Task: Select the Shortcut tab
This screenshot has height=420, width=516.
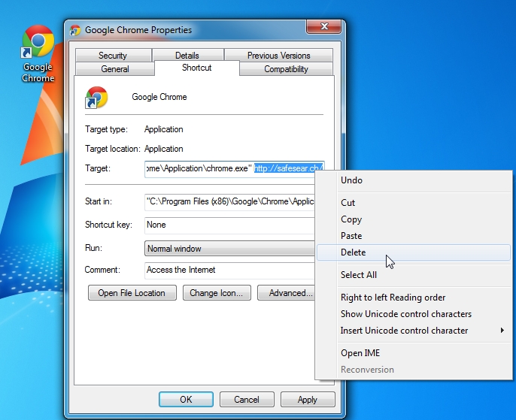Action: coord(197,68)
